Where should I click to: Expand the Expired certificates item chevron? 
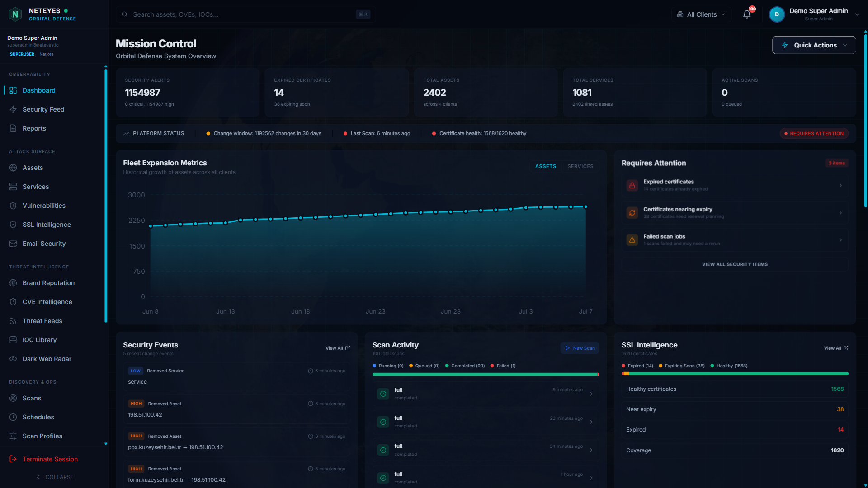pyautogui.click(x=840, y=186)
